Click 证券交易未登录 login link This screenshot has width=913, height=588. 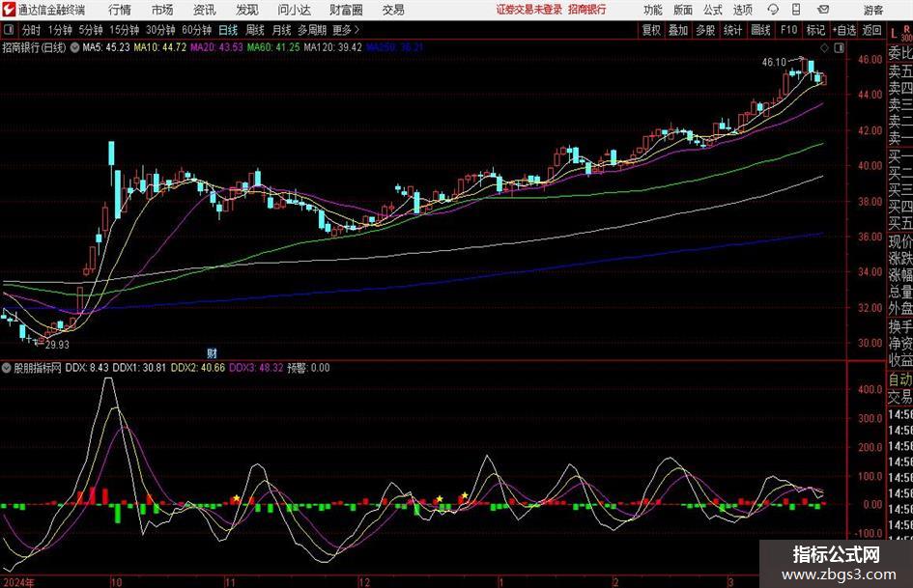click(x=528, y=10)
